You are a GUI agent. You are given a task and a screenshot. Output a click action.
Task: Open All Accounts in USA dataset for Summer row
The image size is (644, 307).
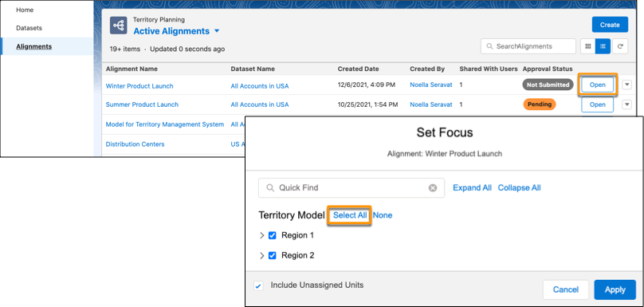coord(260,104)
